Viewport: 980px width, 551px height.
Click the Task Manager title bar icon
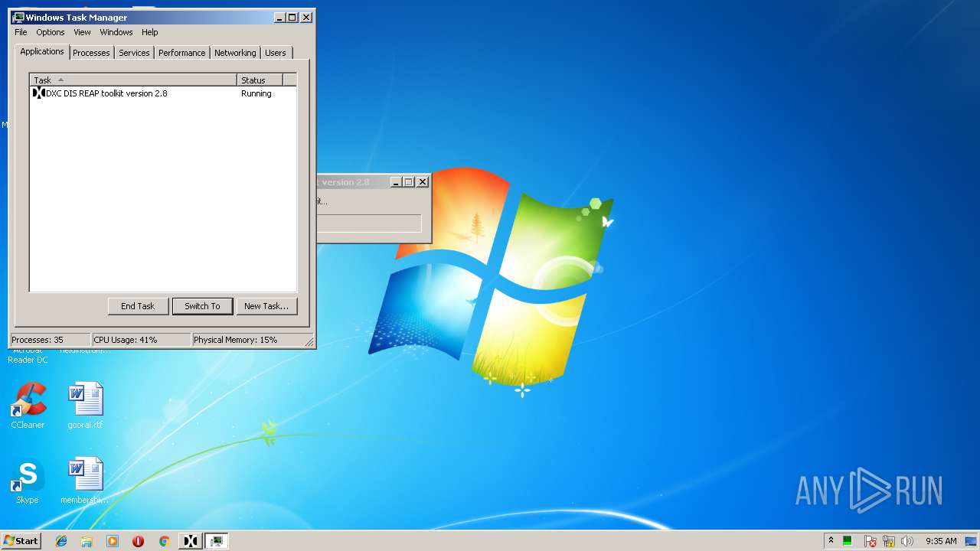tap(18, 17)
